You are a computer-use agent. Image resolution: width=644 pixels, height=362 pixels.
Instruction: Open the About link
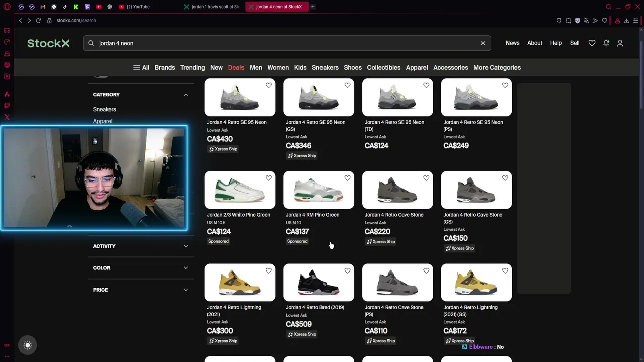tap(535, 43)
